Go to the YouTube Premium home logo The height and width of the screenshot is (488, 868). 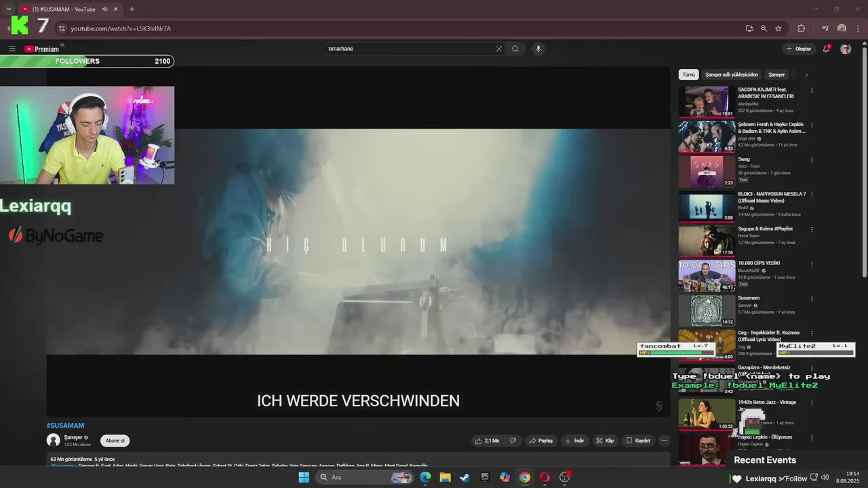[x=42, y=49]
